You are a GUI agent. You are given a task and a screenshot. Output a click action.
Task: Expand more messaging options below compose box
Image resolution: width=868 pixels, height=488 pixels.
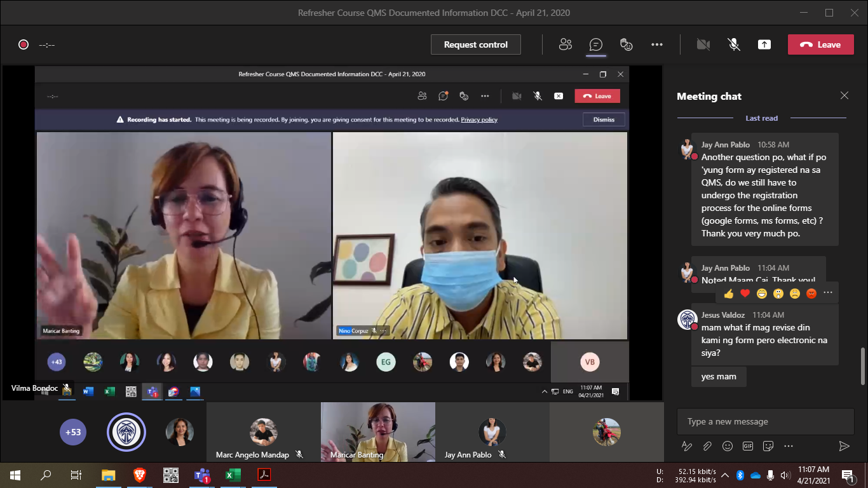tap(789, 446)
